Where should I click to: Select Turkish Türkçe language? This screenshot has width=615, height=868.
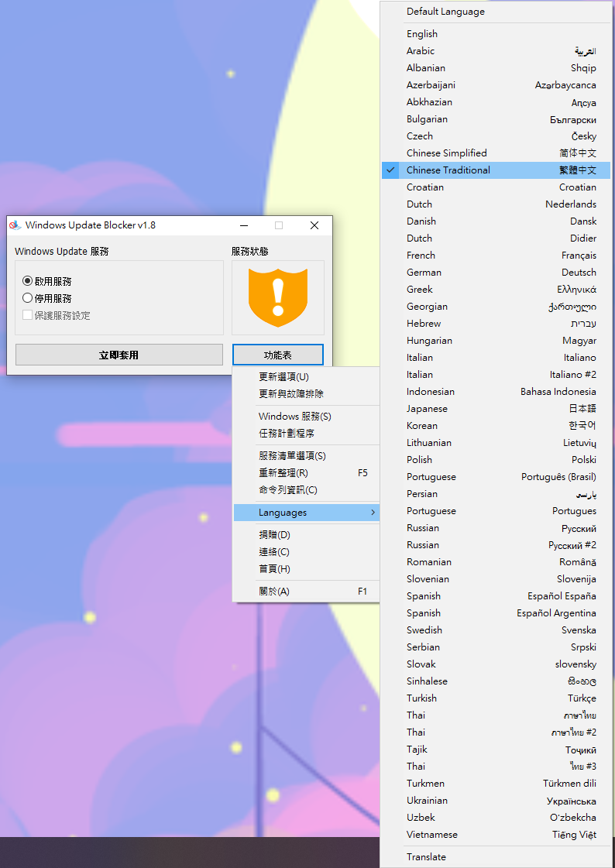pos(496,698)
